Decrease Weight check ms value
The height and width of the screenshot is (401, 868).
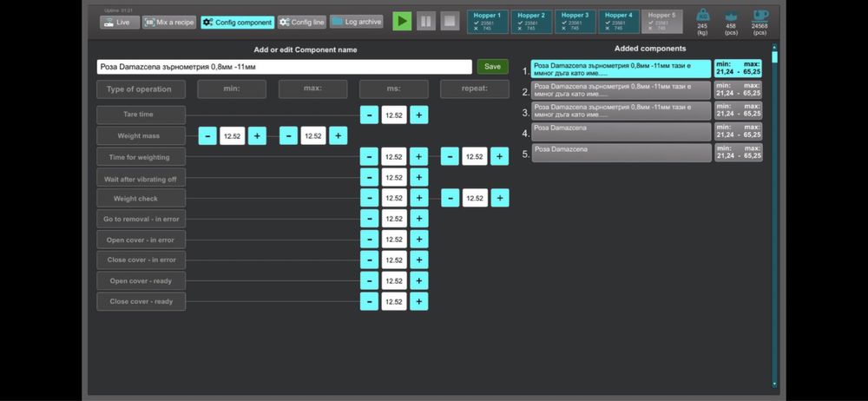369,198
